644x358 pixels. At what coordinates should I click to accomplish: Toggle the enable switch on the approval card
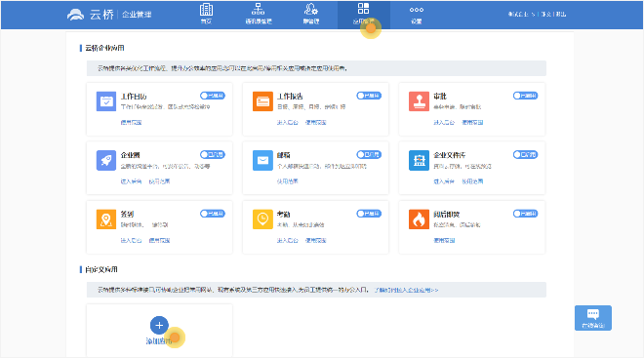tap(525, 96)
